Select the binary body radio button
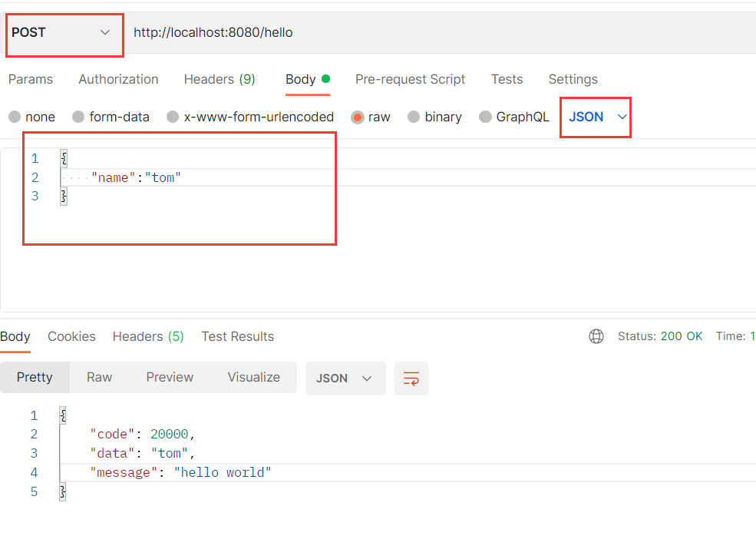Image resolution: width=756 pixels, height=539 pixels. point(414,117)
